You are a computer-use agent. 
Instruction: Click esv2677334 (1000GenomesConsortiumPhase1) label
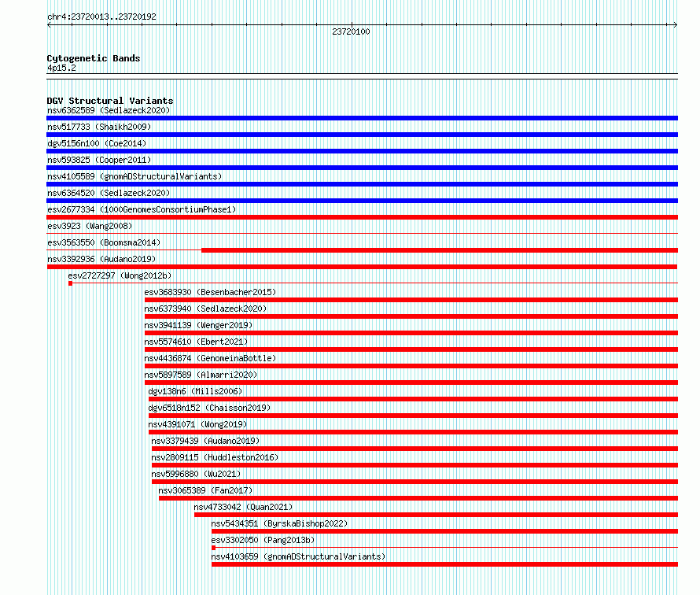coord(142,209)
